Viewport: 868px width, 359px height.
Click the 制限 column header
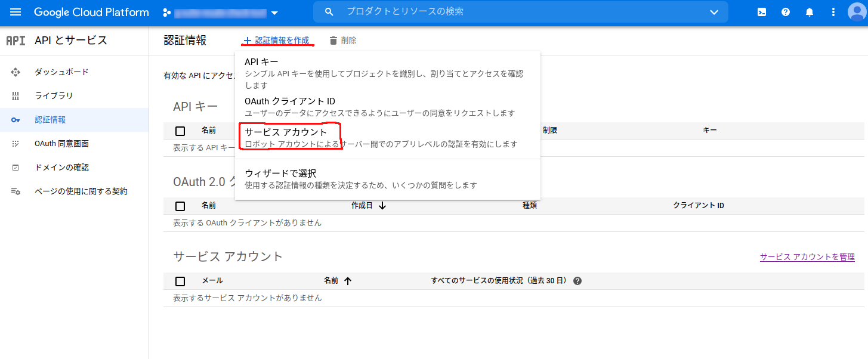[550, 130]
